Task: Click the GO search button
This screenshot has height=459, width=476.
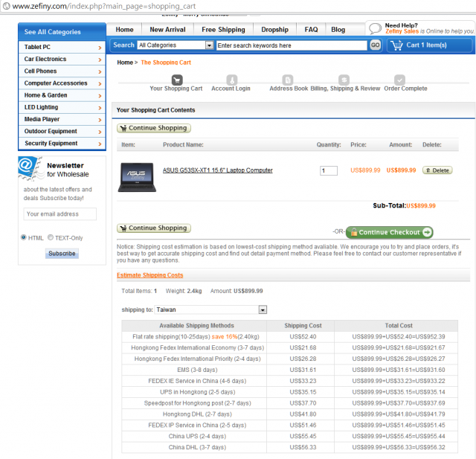Action: click(x=375, y=45)
